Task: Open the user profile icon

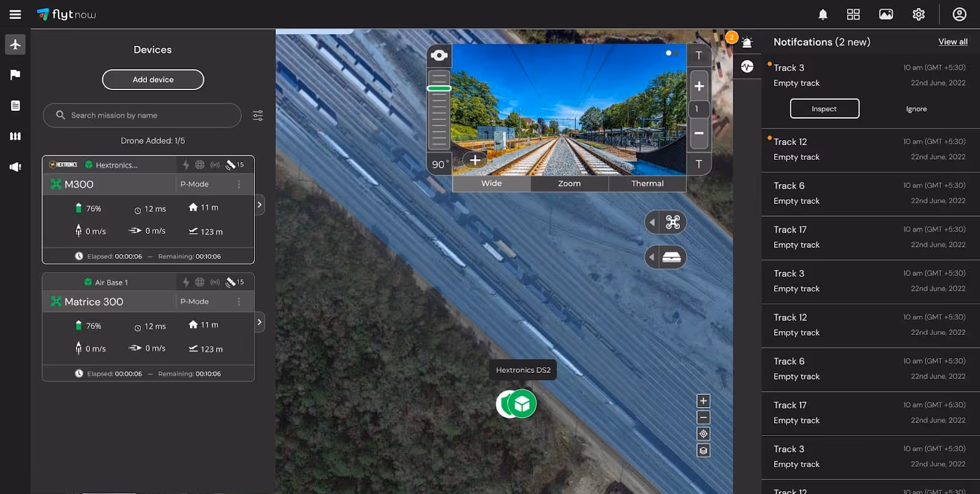Action: 959,14
